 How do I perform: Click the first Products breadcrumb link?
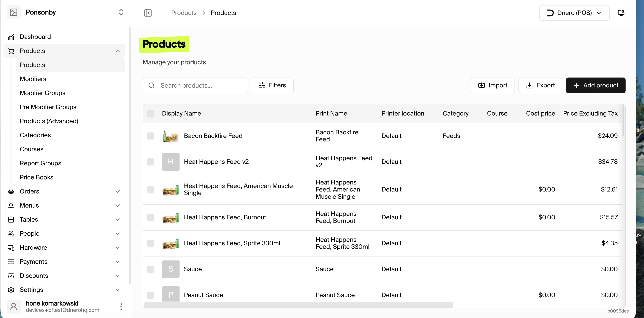pyautogui.click(x=184, y=13)
